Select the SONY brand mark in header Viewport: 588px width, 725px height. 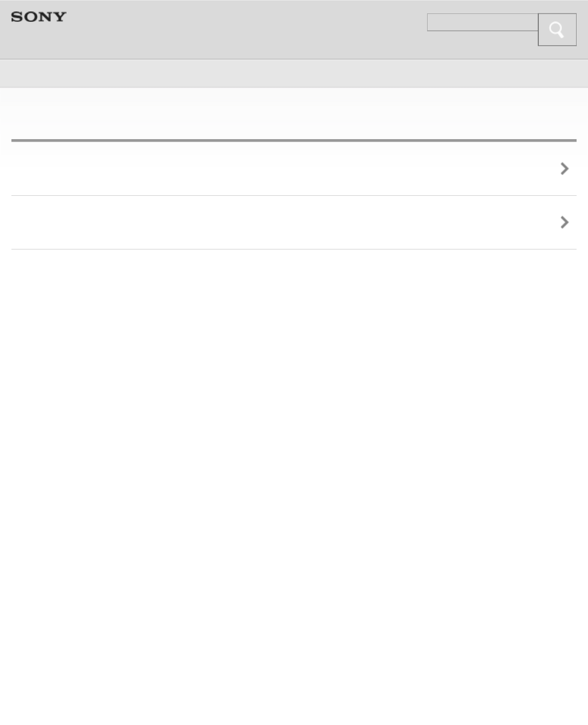(39, 17)
